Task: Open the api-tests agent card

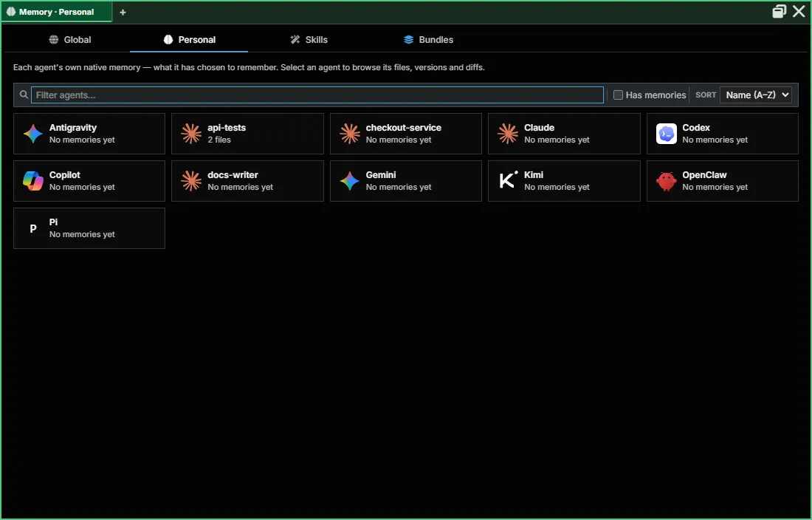Action: tap(247, 134)
